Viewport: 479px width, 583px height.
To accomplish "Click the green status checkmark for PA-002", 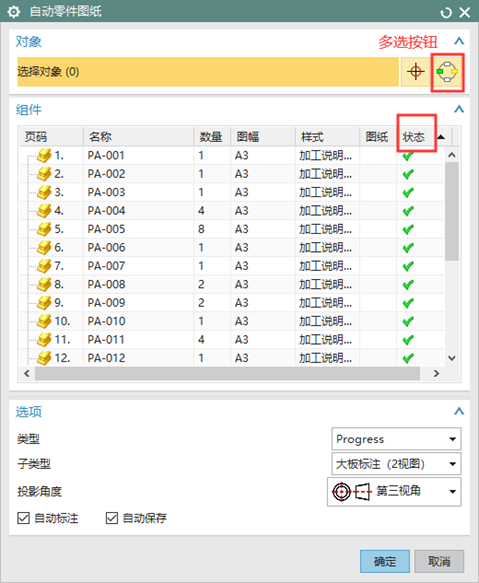I will [x=408, y=174].
